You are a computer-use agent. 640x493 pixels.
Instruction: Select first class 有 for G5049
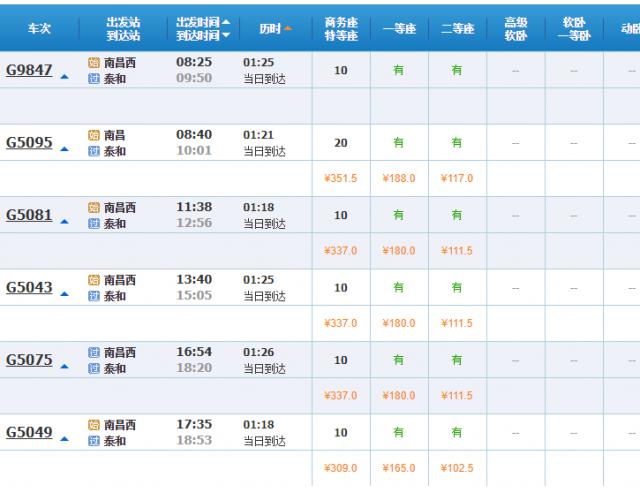click(x=399, y=433)
